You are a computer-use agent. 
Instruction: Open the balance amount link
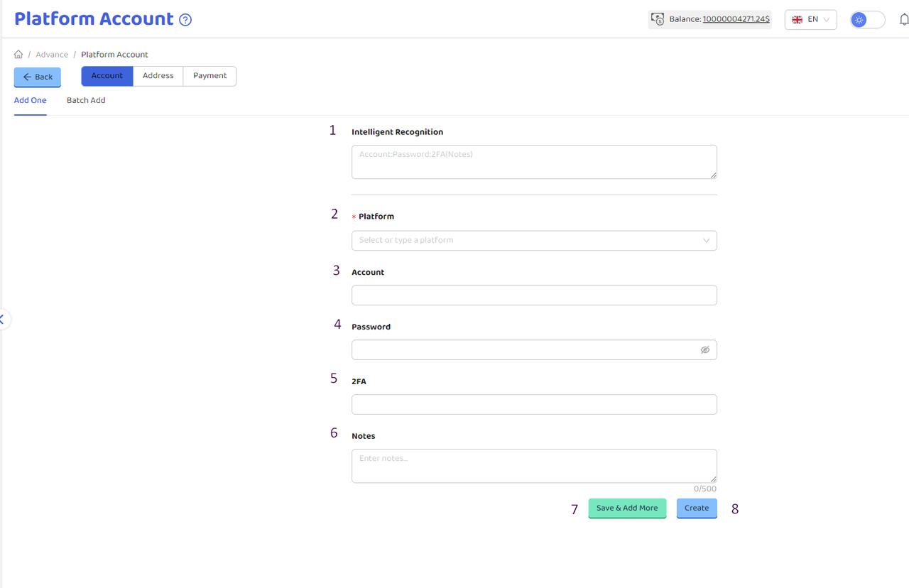tap(736, 20)
